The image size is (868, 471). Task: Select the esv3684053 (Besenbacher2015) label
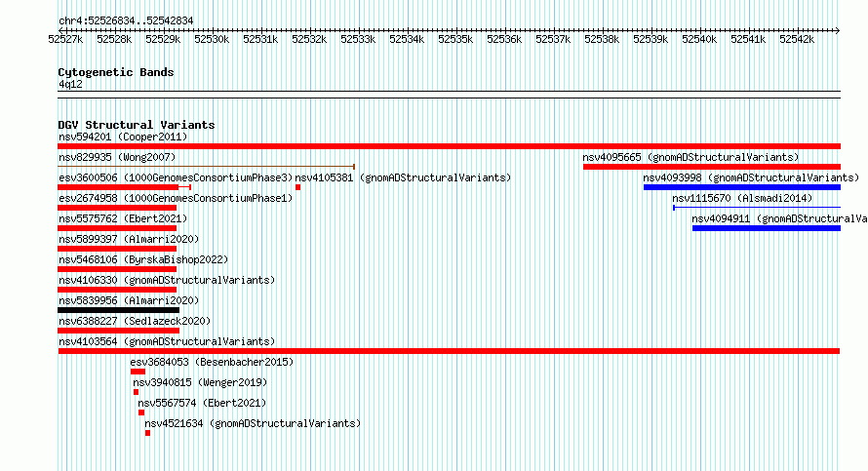click(212, 363)
